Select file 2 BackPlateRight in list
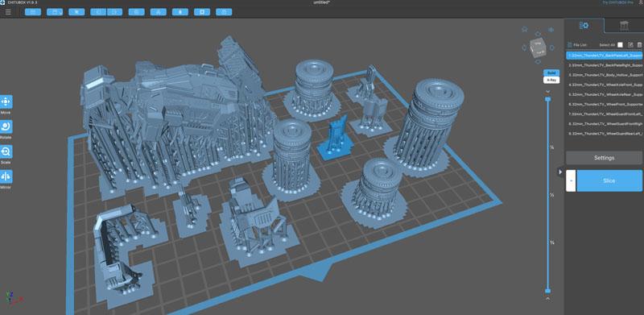This screenshot has width=644, height=315. (604, 65)
